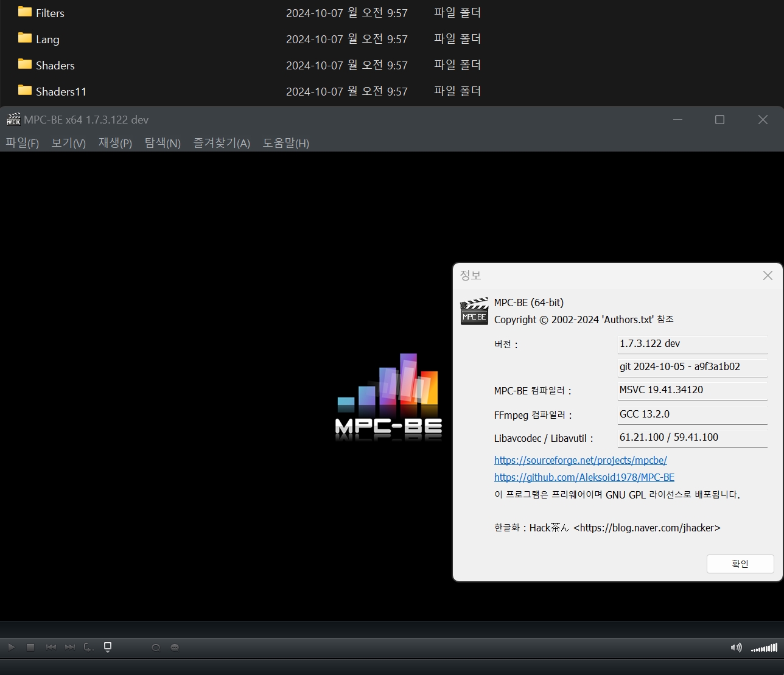Open the 보기(V) menu

[x=68, y=143]
